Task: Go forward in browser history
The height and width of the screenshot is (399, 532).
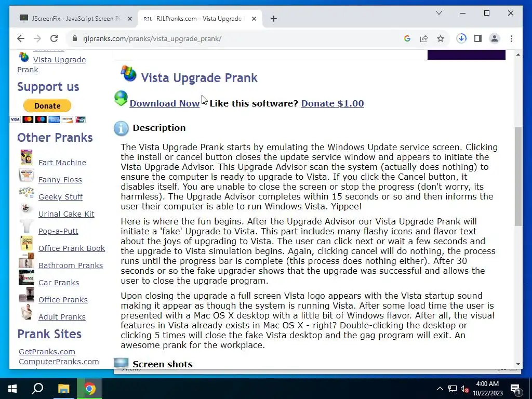Action: coord(37,38)
